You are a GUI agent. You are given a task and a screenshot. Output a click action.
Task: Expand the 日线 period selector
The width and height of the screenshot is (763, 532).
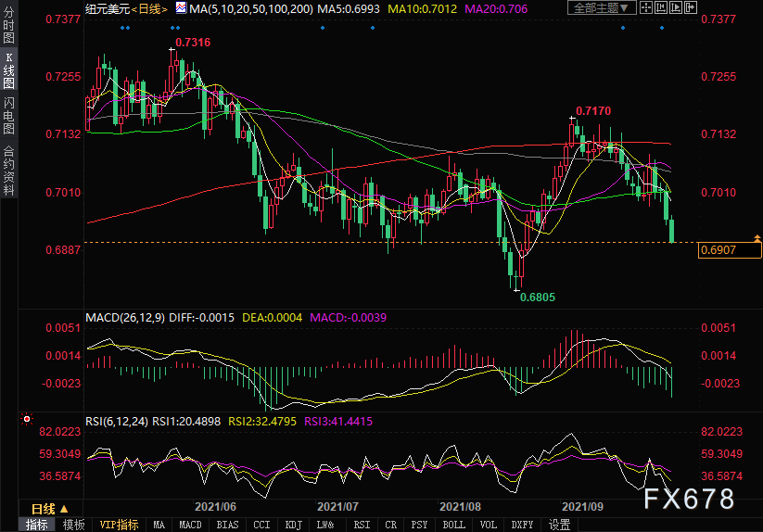point(50,509)
